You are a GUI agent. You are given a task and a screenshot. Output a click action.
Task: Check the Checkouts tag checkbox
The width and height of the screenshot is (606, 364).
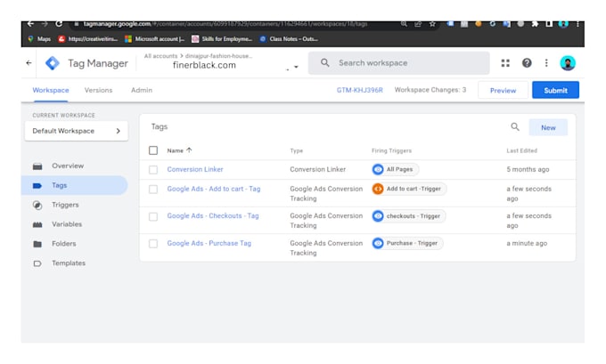(x=153, y=216)
